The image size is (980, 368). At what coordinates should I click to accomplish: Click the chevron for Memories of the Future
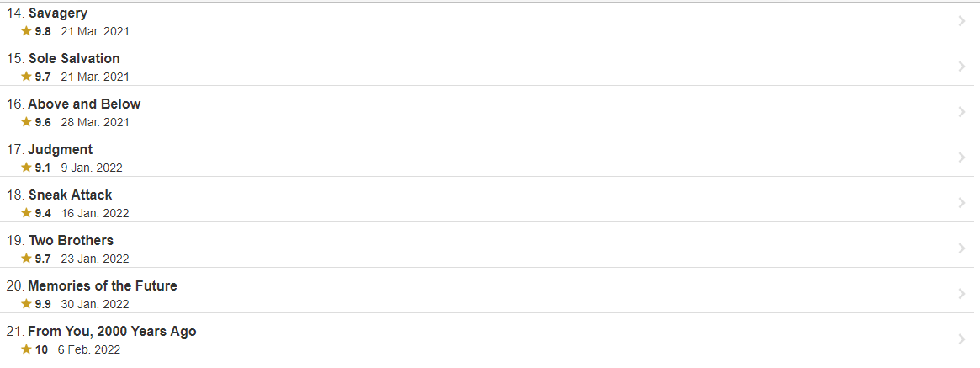tap(961, 294)
